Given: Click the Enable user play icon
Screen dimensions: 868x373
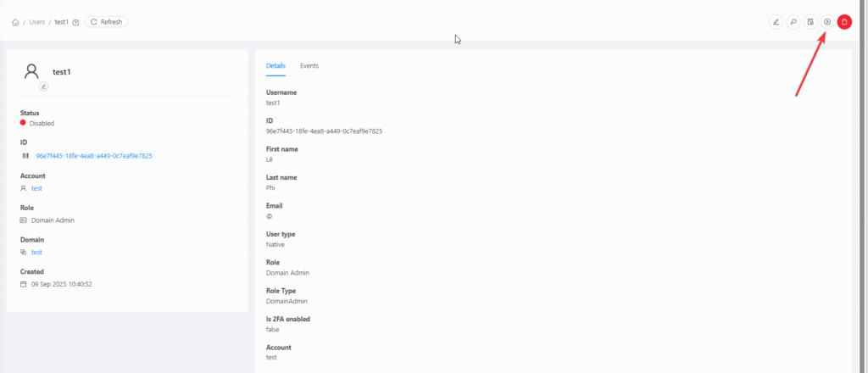Looking at the screenshot, I should [827, 22].
